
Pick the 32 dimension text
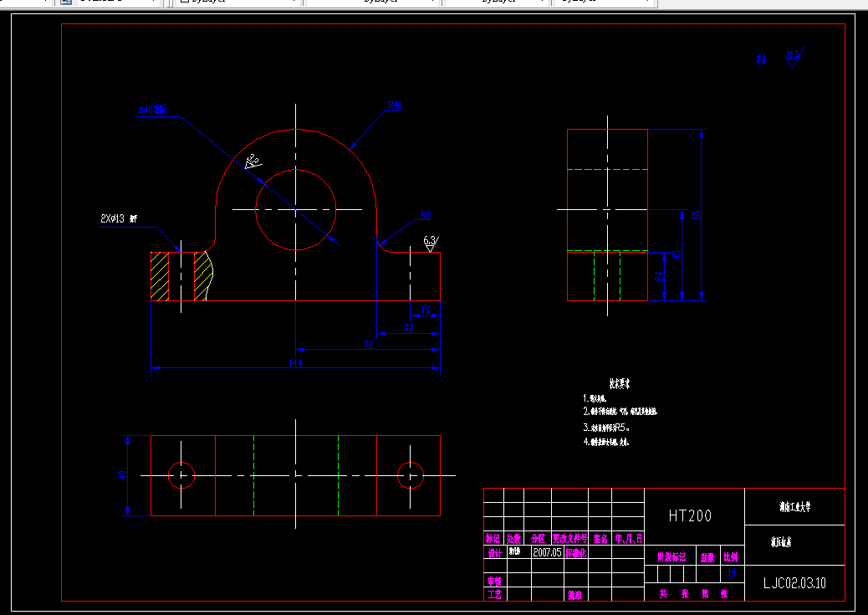[409, 327]
